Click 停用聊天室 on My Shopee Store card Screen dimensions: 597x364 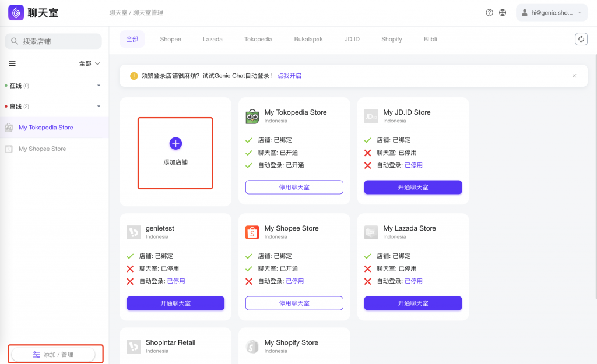pos(294,303)
